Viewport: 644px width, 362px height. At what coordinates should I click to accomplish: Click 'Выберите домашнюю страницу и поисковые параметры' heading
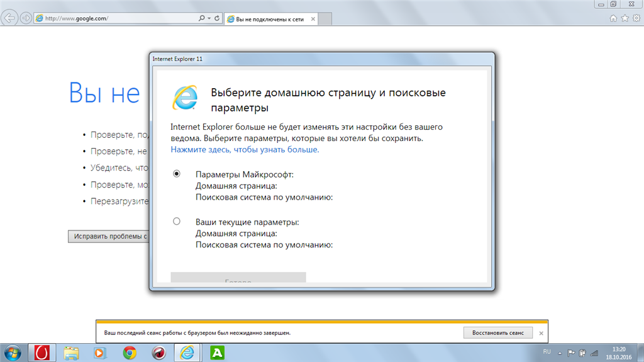pyautogui.click(x=328, y=100)
